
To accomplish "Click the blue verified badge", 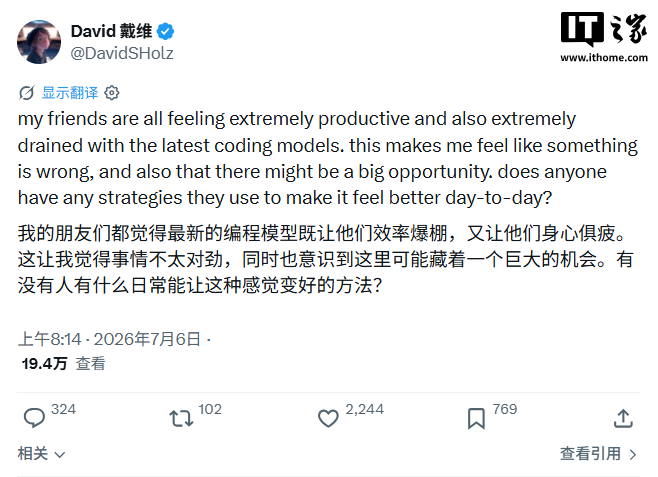I will click(x=165, y=31).
